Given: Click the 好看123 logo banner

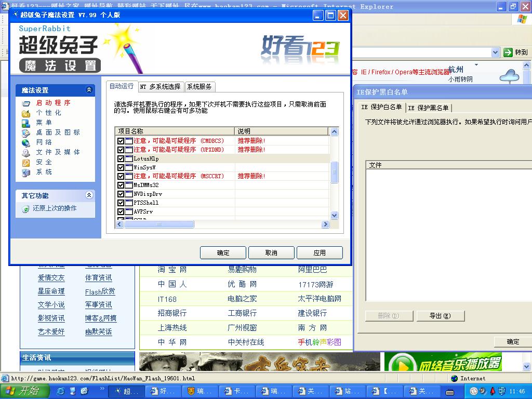Looking at the screenshot, I should click(300, 49).
